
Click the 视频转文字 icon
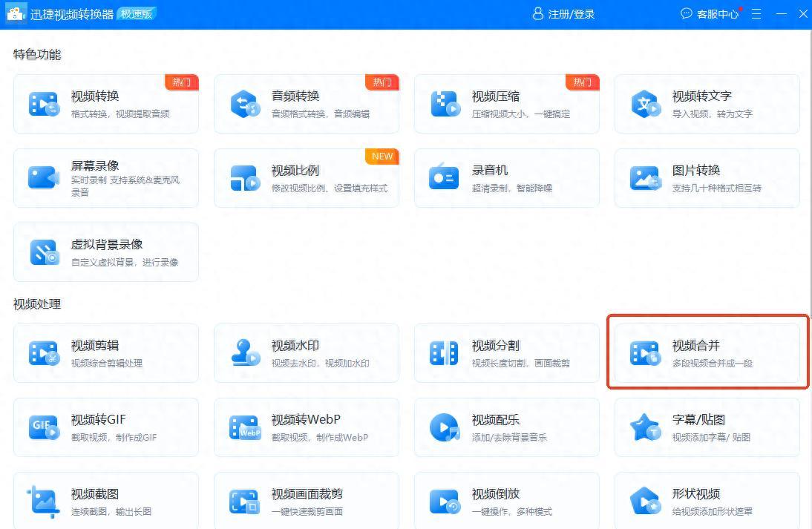[644, 104]
